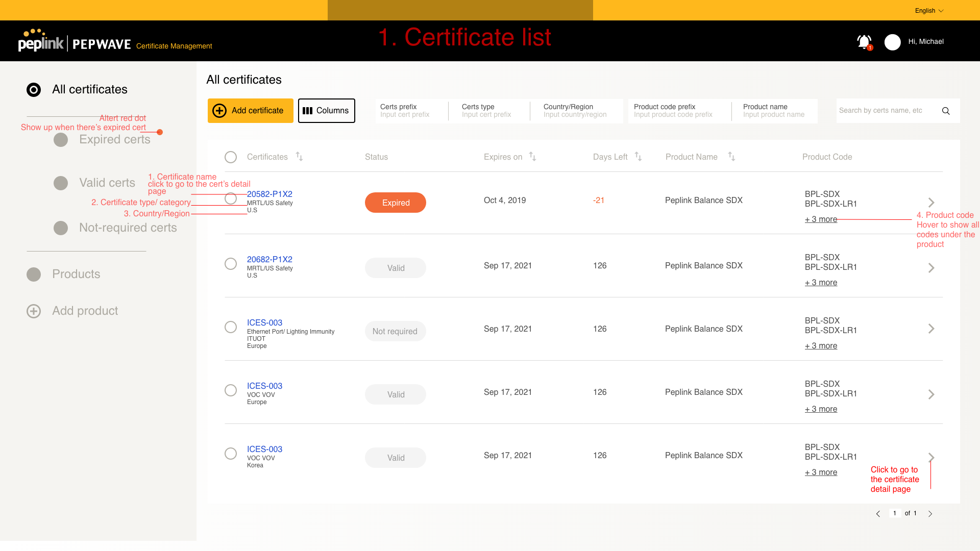
Task: Sort by the Product Name column arrows
Action: pyautogui.click(x=731, y=157)
